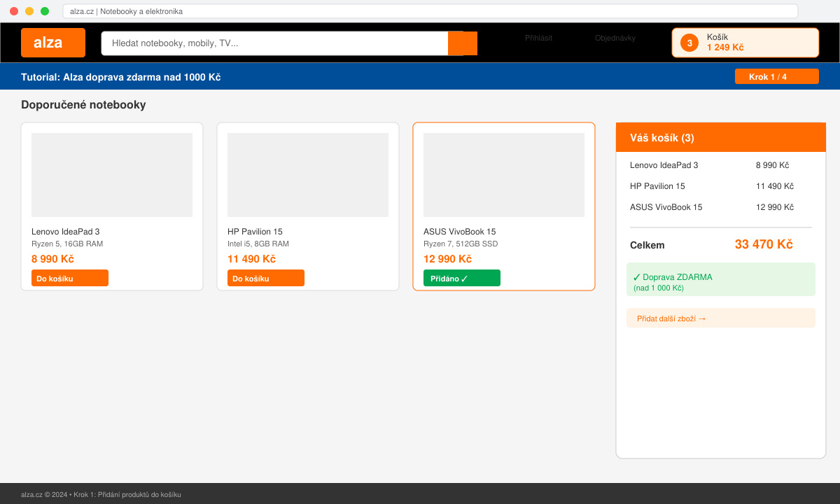Viewport: 840px width, 504px height.
Task: Open the ASUS VivoBook 15 product image
Action: (504, 175)
